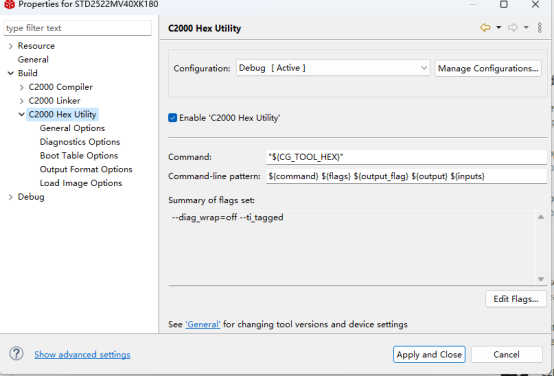Click Manage Configurations button

488,68
